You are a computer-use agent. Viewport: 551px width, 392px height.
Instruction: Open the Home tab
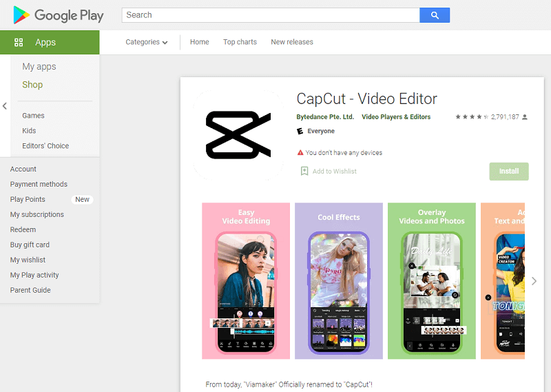[x=200, y=42]
